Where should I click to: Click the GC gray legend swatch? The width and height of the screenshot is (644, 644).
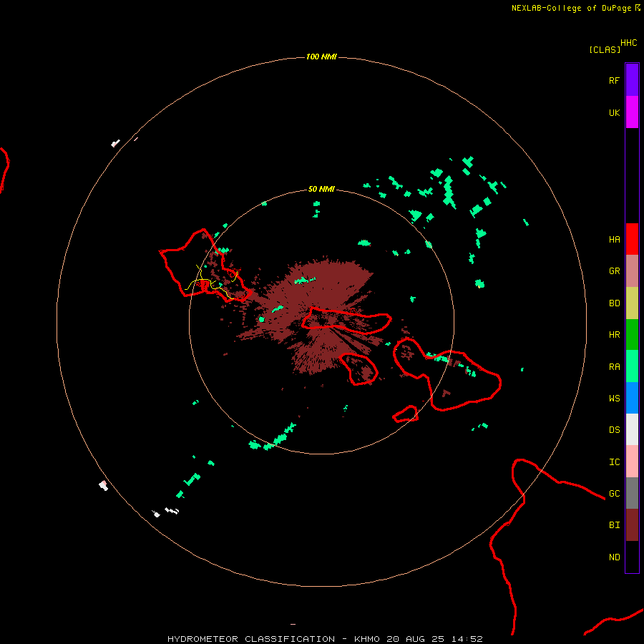pyautogui.click(x=632, y=493)
